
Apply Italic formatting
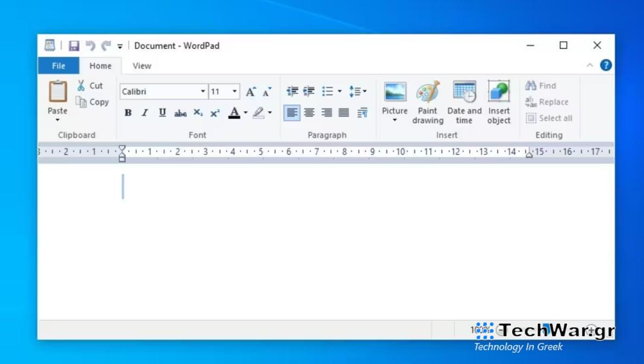coord(144,113)
